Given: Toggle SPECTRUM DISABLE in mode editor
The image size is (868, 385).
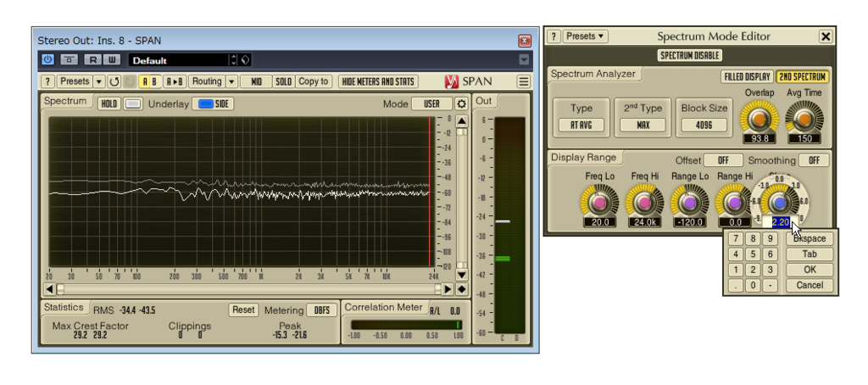Looking at the screenshot, I should 689,55.
